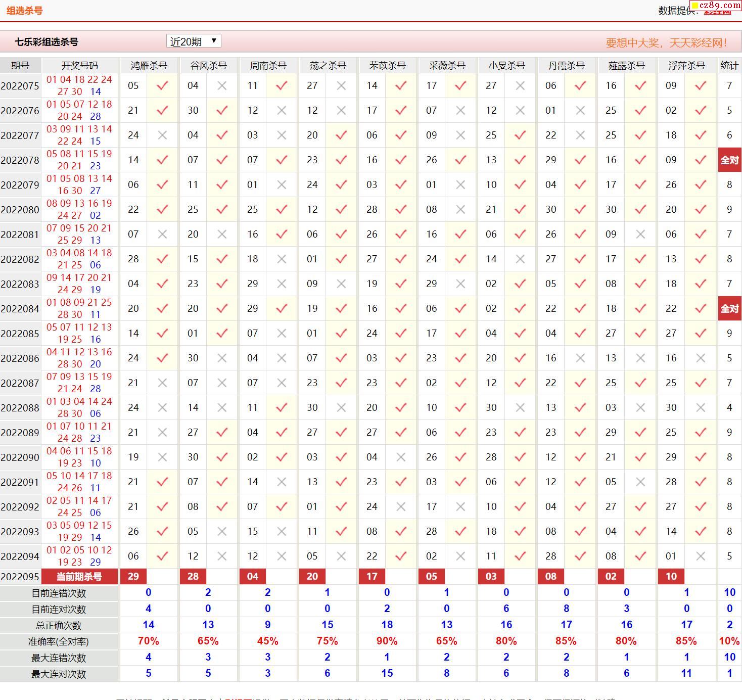Click the cross mark for 鸿雁杀号 in row 2022077
The height and width of the screenshot is (700, 742).
[162, 135]
